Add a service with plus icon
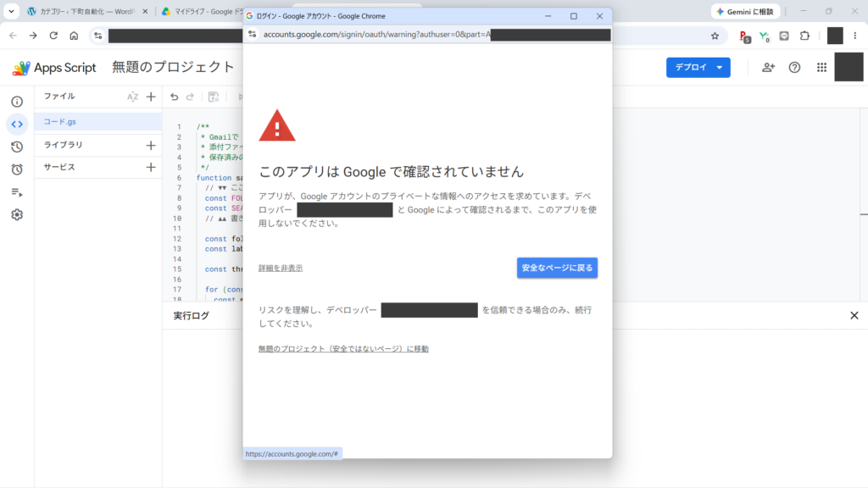This screenshot has height=488, width=868. [x=151, y=167]
